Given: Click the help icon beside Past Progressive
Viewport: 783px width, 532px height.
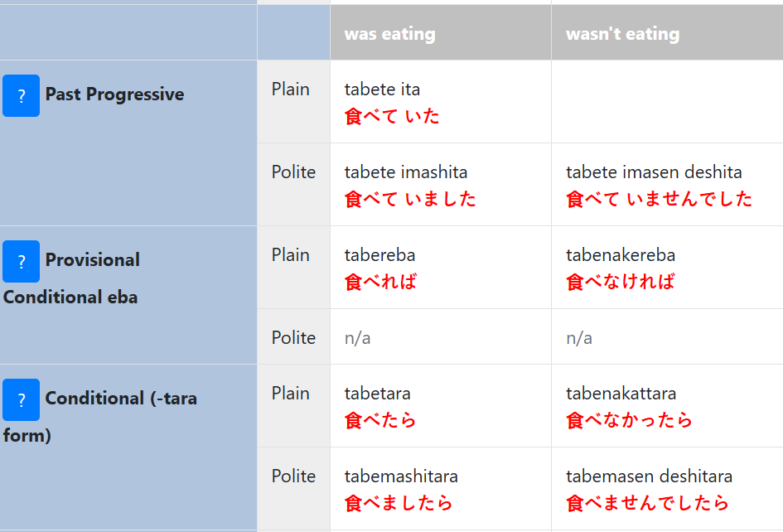Looking at the screenshot, I should [x=21, y=95].
